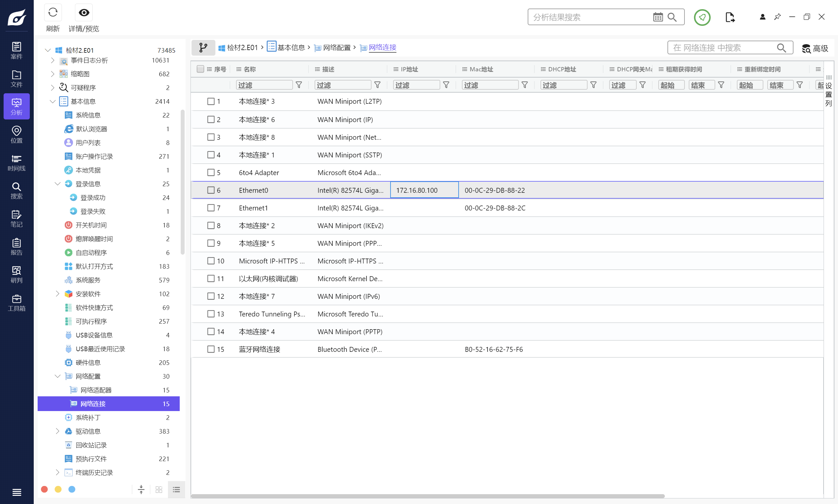This screenshot has height=504, width=838.
Task: Click the calendar icon in analysis search box
Action: tap(658, 17)
